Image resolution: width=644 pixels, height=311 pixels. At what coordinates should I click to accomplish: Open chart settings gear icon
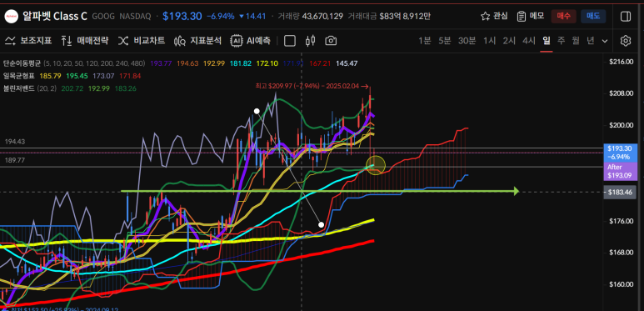click(626, 41)
